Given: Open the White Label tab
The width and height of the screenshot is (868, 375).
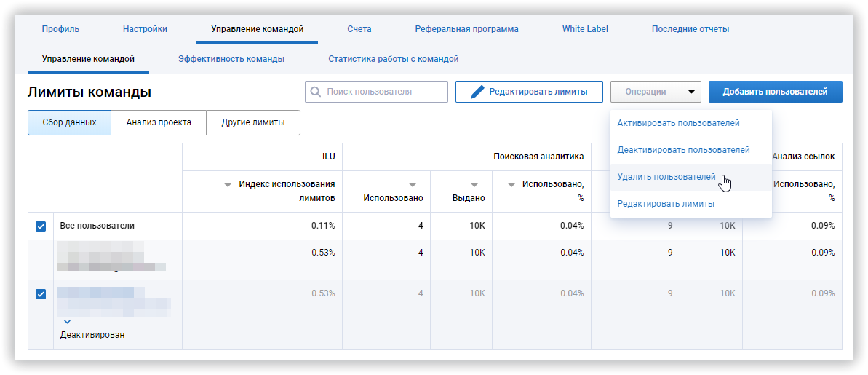Looking at the screenshot, I should point(585,29).
